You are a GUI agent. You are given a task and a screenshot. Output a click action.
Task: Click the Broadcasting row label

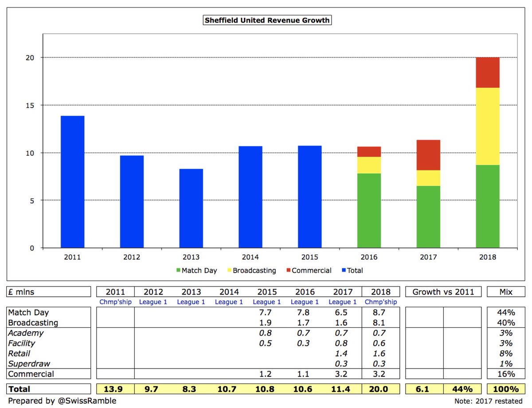[33, 323]
